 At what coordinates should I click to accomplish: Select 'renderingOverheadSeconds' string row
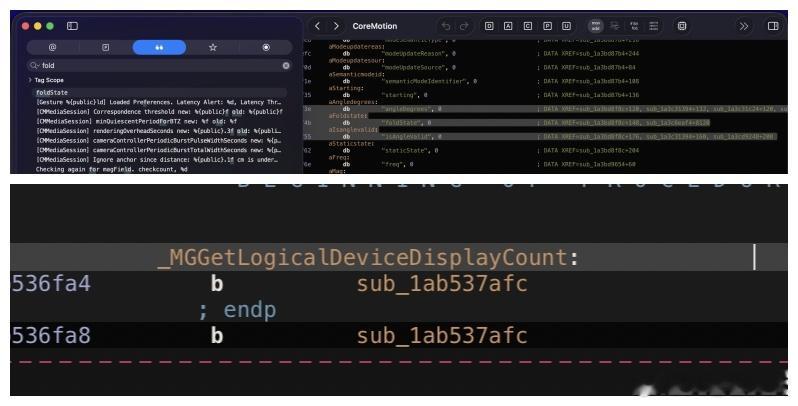[159, 131]
